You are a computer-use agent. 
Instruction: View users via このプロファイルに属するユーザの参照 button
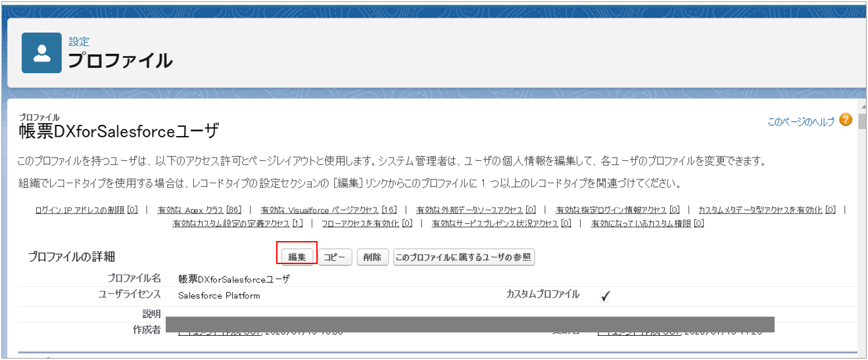tap(464, 258)
